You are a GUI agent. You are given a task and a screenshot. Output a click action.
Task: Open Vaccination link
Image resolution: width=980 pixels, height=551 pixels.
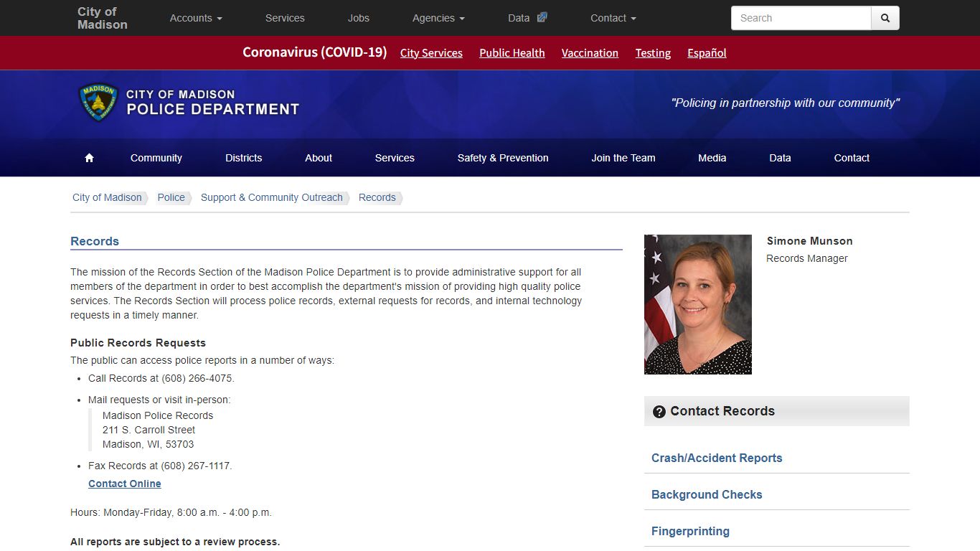[590, 53]
